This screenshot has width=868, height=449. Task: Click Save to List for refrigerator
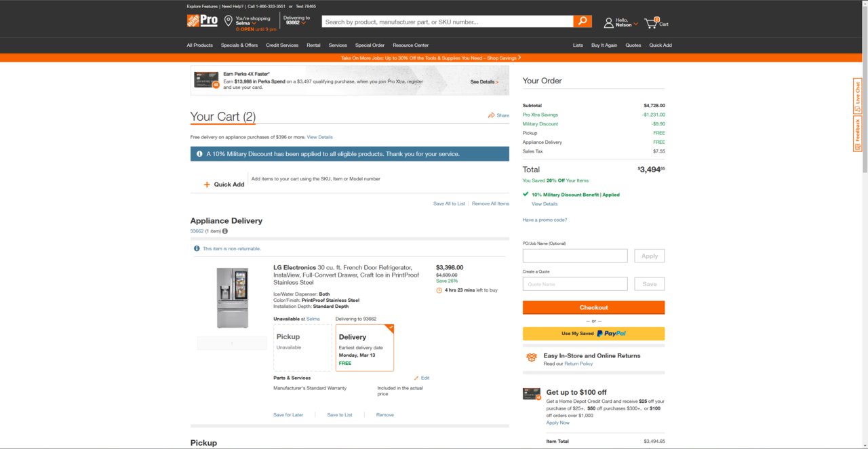point(340,414)
